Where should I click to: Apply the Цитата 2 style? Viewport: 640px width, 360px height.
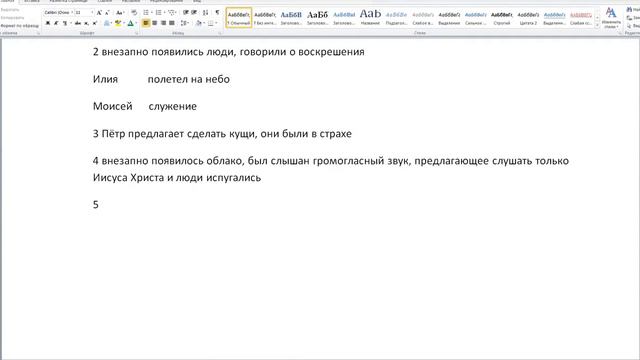click(528, 18)
